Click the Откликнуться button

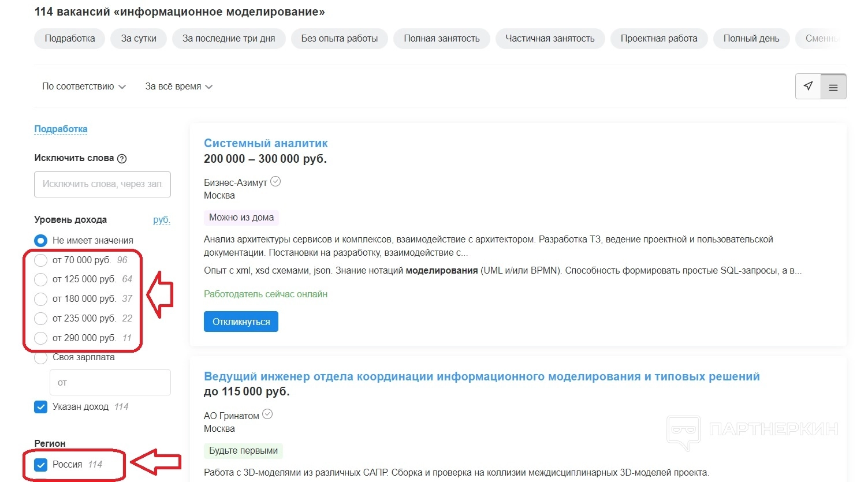coord(241,322)
